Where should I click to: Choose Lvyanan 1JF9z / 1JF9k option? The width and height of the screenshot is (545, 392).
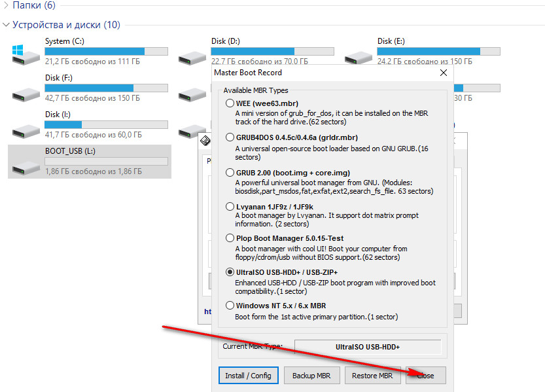click(230, 206)
